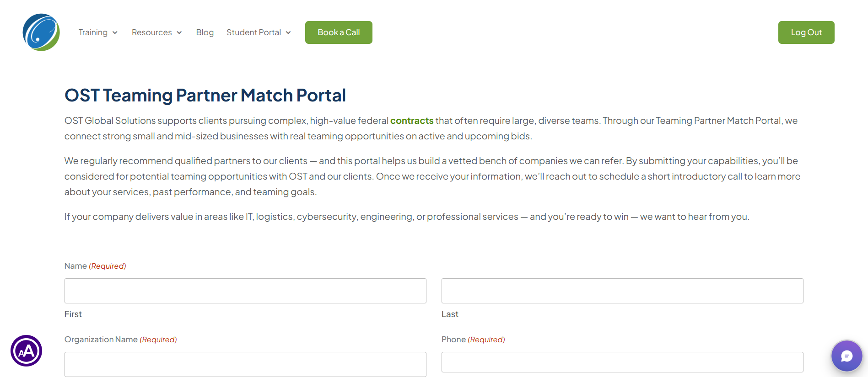Follow the green contracts link

(412, 121)
